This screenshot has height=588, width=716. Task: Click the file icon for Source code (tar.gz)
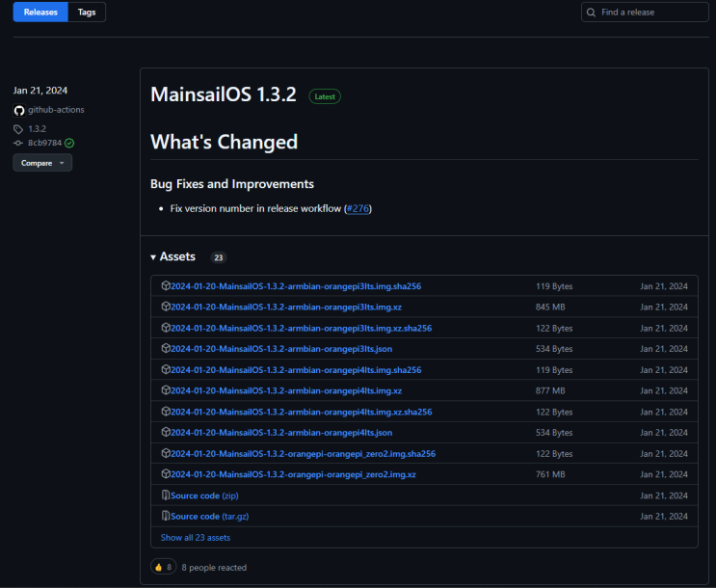[166, 516]
